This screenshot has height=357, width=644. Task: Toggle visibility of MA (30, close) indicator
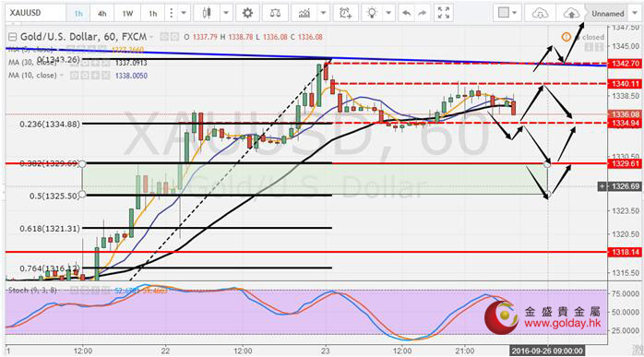click(x=73, y=63)
